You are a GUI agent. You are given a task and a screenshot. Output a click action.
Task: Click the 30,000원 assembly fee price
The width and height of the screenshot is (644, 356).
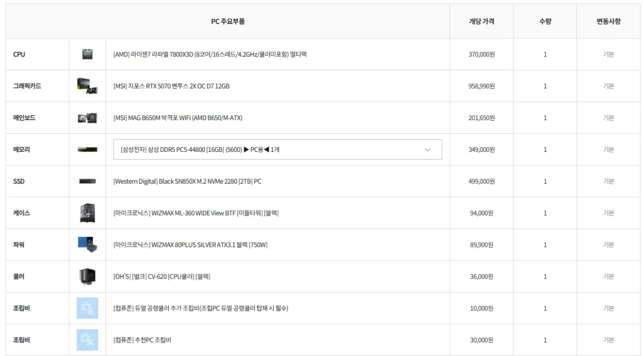[x=481, y=340]
